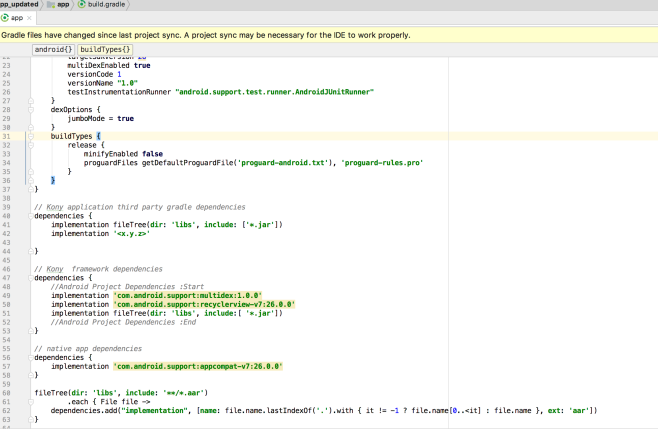Viewport: 658px width, 429px height.
Task: Collapse the closure at line 61
Action: pyautogui.click(x=31, y=402)
